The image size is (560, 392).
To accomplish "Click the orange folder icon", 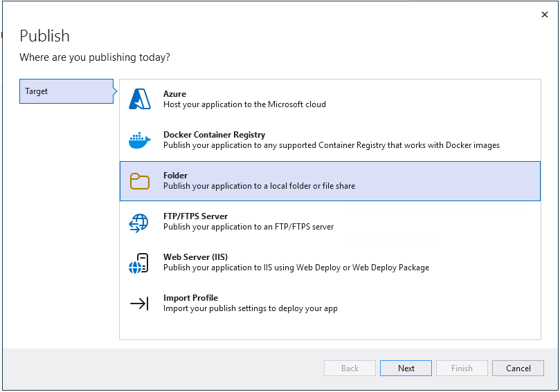I will pos(140,181).
